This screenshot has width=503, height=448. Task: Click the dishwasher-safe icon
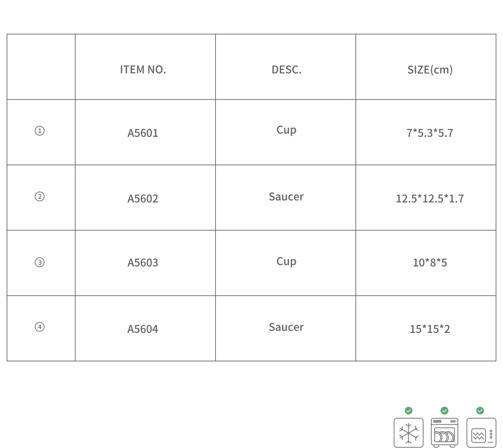coord(444,432)
